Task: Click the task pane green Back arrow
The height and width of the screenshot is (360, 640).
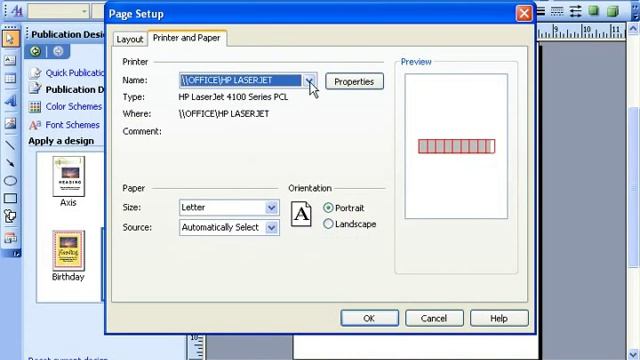Action: coord(36,51)
